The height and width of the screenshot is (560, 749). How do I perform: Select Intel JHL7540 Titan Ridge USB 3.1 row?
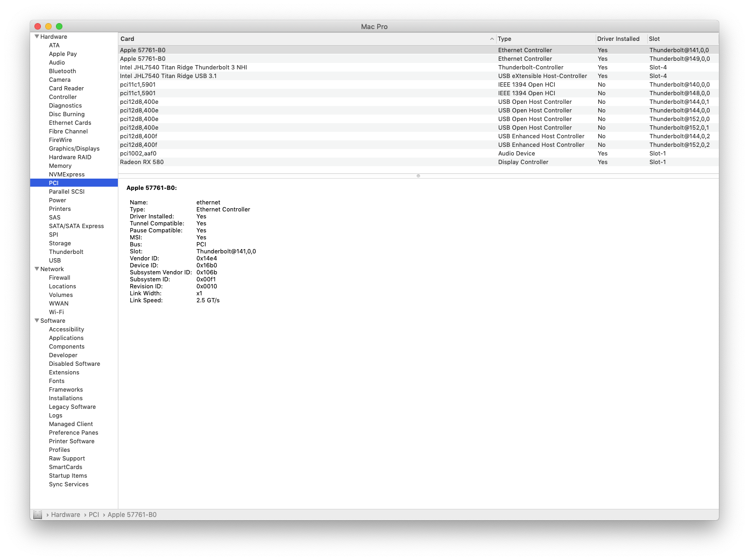(x=419, y=76)
